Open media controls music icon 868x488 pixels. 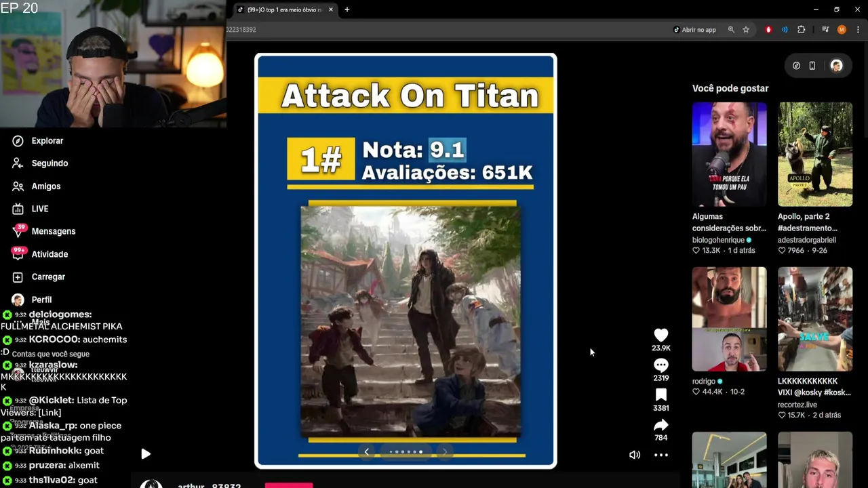(825, 30)
